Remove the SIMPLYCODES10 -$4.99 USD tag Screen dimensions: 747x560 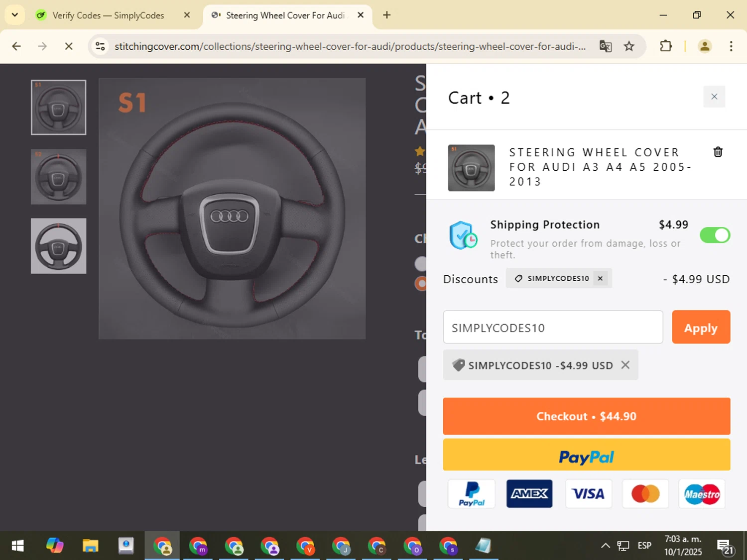(625, 365)
